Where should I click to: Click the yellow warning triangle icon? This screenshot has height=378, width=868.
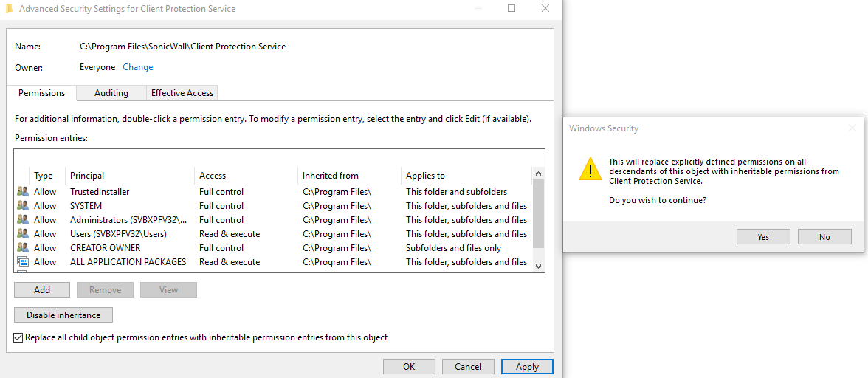tap(590, 168)
